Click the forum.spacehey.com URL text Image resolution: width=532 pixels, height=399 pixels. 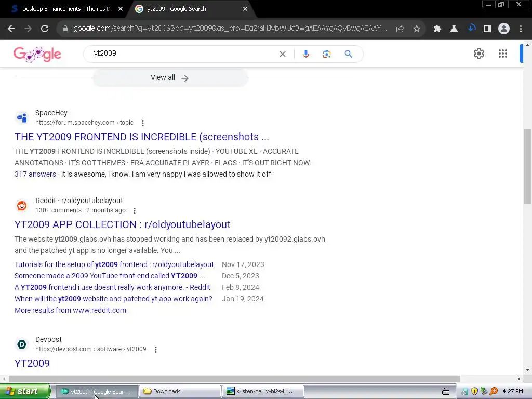[85, 123]
